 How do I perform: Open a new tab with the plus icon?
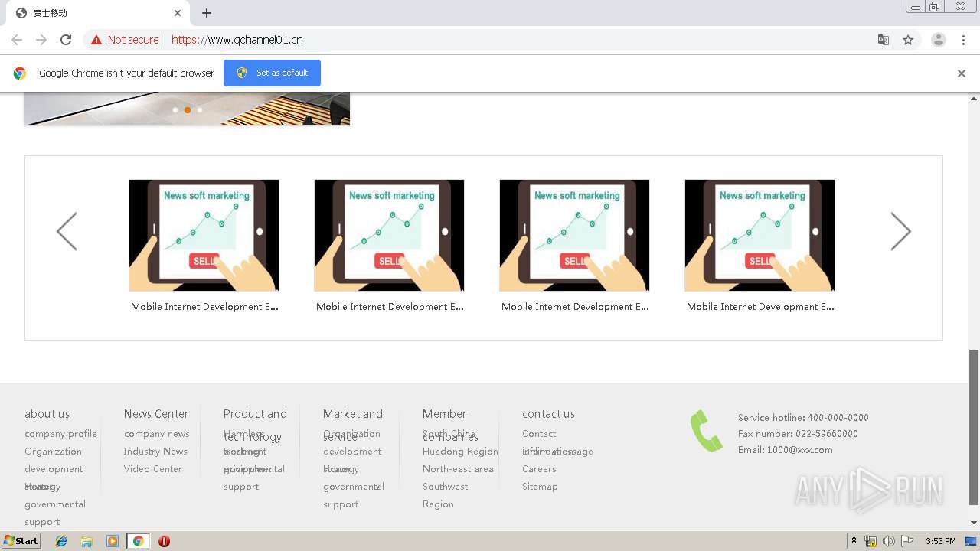tap(207, 13)
